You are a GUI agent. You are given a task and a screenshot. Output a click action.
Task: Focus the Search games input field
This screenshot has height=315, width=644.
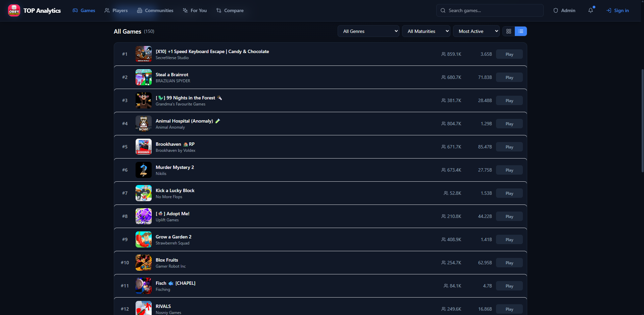[x=490, y=10]
